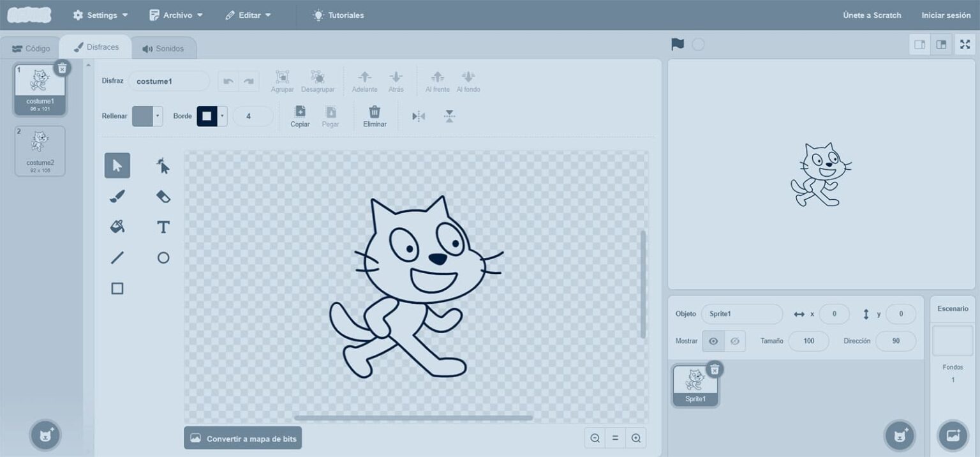Show the sprite with eye icon

point(713,341)
